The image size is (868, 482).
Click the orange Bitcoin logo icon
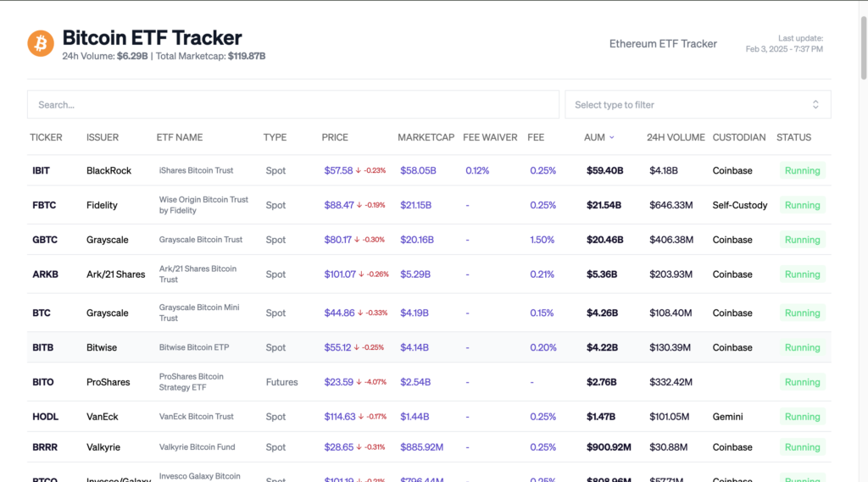(41, 43)
